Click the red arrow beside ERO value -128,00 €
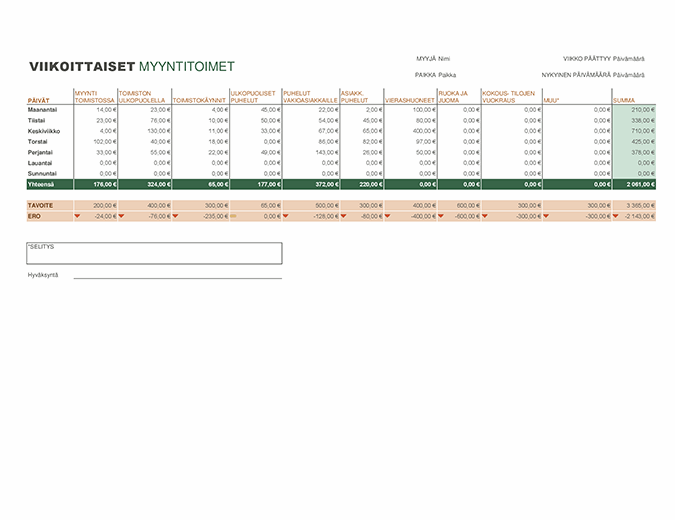The height and width of the screenshot is (520, 675). tap(286, 215)
